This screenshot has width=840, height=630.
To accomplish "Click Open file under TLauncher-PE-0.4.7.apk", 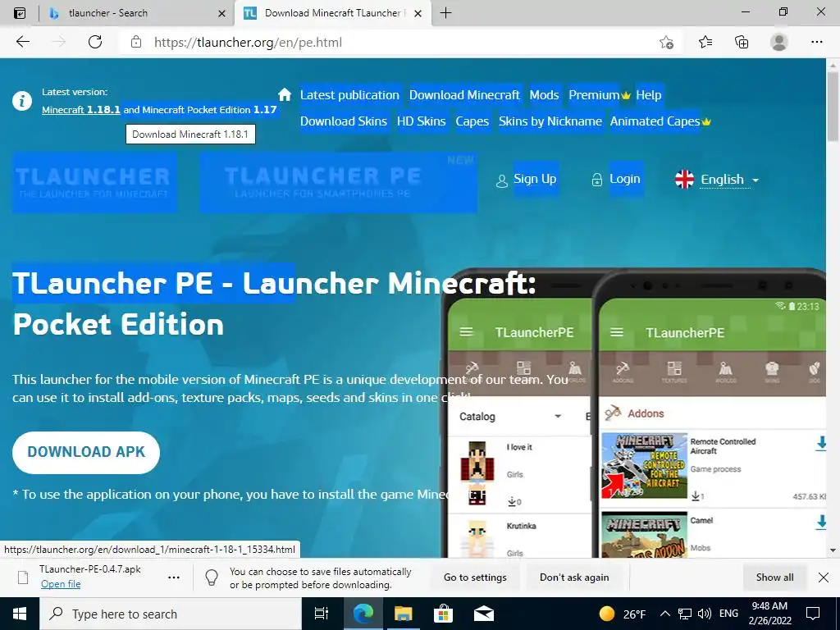I will [61, 584].
